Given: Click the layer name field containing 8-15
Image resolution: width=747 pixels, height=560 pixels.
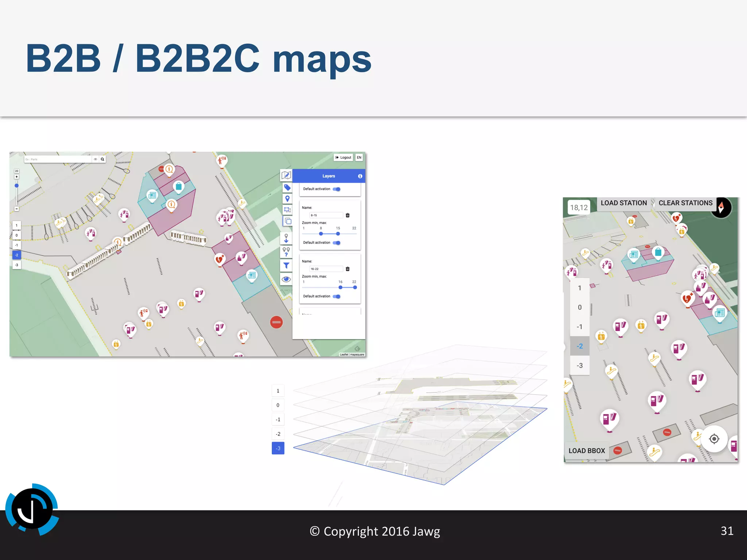Looking at the screenshot, I should point(326,215).
